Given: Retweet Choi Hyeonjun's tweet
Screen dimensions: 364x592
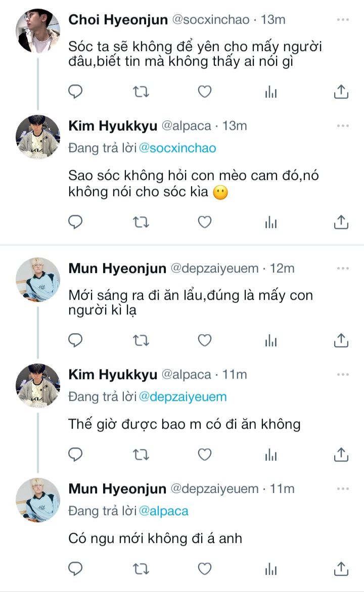Looking at the screenshot, I should pos(140,92).
